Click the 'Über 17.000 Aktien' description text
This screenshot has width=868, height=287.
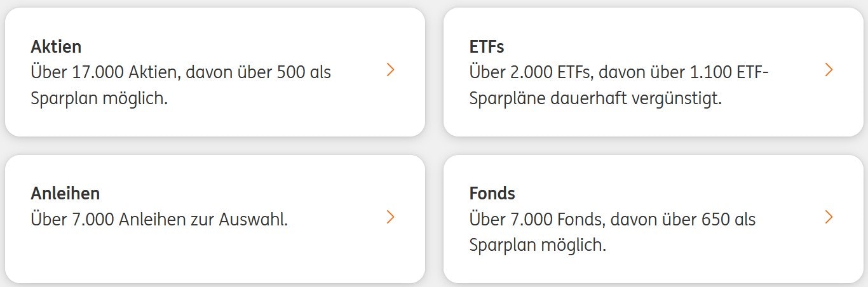coord(106,72)
